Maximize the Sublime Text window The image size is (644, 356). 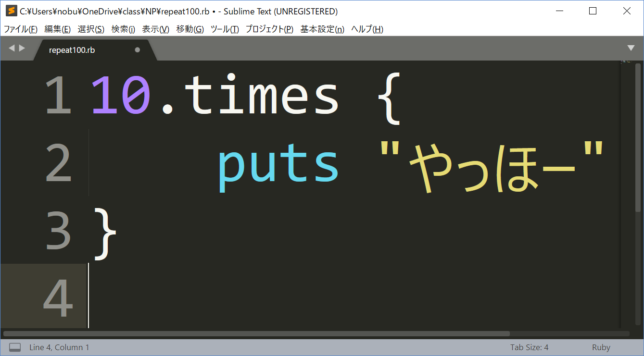593,11
